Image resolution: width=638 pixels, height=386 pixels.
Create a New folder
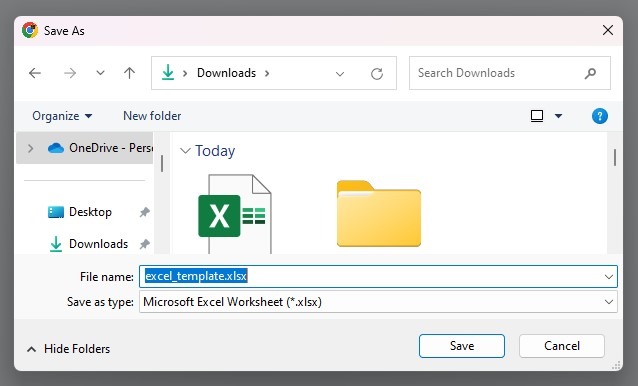pyautogui.click(x=152, y=116)
